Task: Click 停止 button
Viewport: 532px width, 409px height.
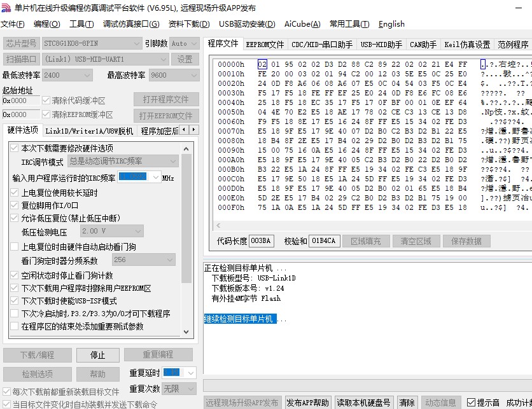Action: (x=98, y=355)
